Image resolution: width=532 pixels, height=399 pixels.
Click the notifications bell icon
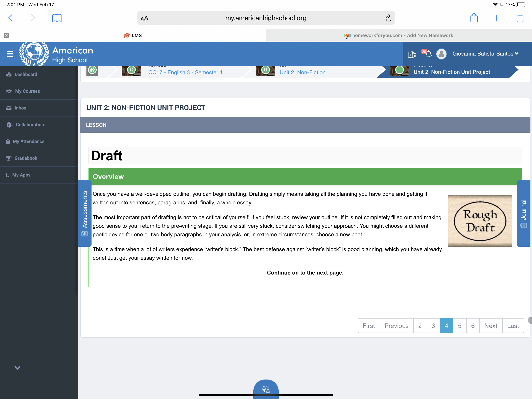pos(429,54)
